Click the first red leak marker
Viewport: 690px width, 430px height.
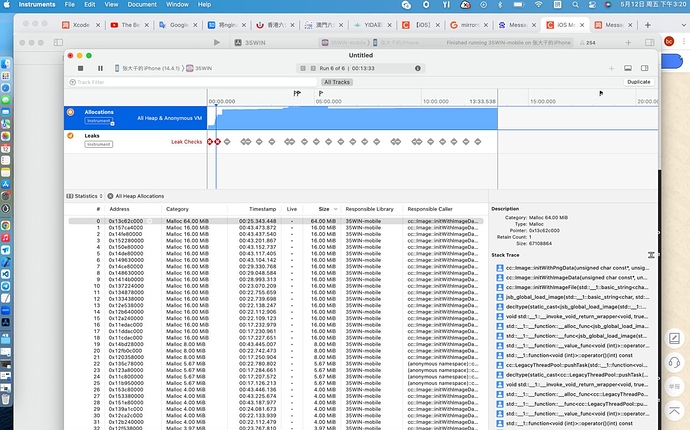click(x=210, y=142)
